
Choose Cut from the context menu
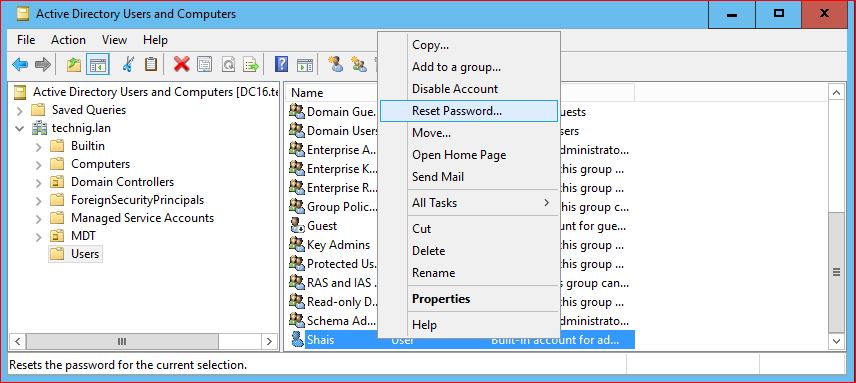[x=469, y=229]
